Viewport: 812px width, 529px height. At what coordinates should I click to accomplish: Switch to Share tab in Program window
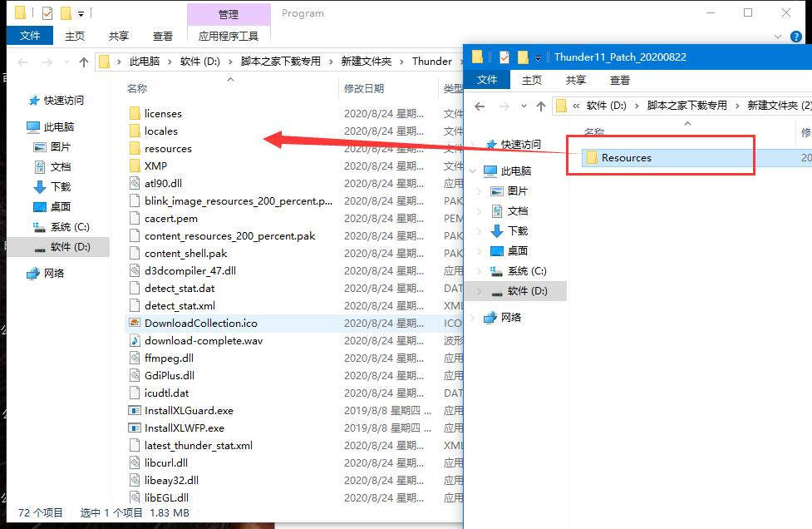point(119,36)
